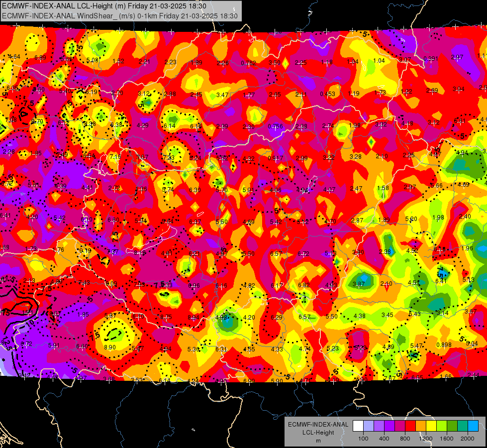Select the medium purple legend swatch

(x=379, y=426)
